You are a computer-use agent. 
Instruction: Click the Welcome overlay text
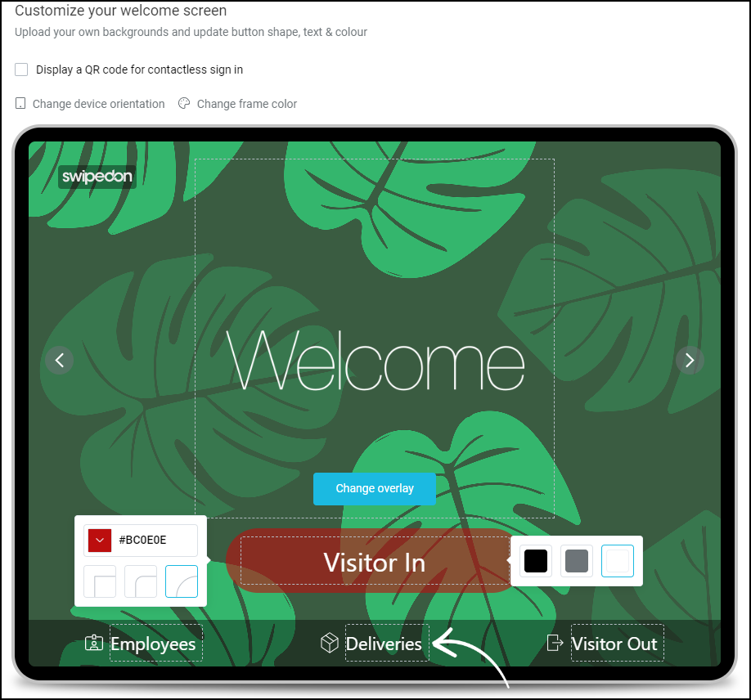(x=375, y=360)
